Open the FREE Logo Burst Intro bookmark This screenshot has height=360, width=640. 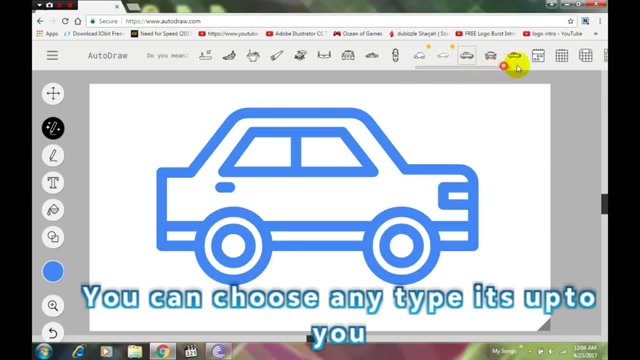pos(486,34)
